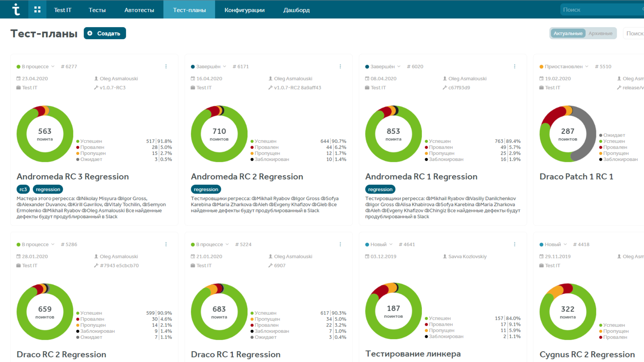
Task: Open three-dot menu on Draco RC 2 card
Action: [166, 244]
